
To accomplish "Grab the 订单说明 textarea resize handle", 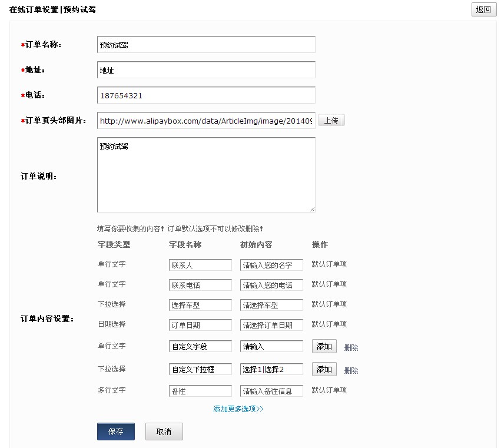I will [312, 209].
